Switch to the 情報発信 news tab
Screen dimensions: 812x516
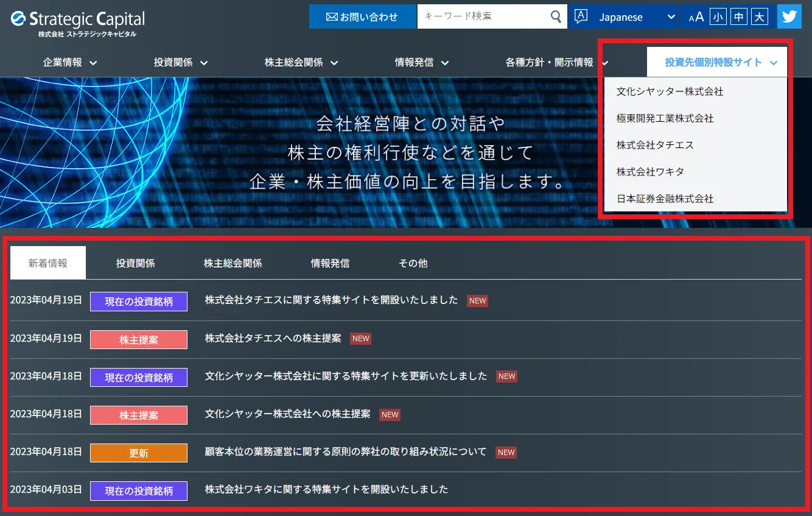coord(331,263)
